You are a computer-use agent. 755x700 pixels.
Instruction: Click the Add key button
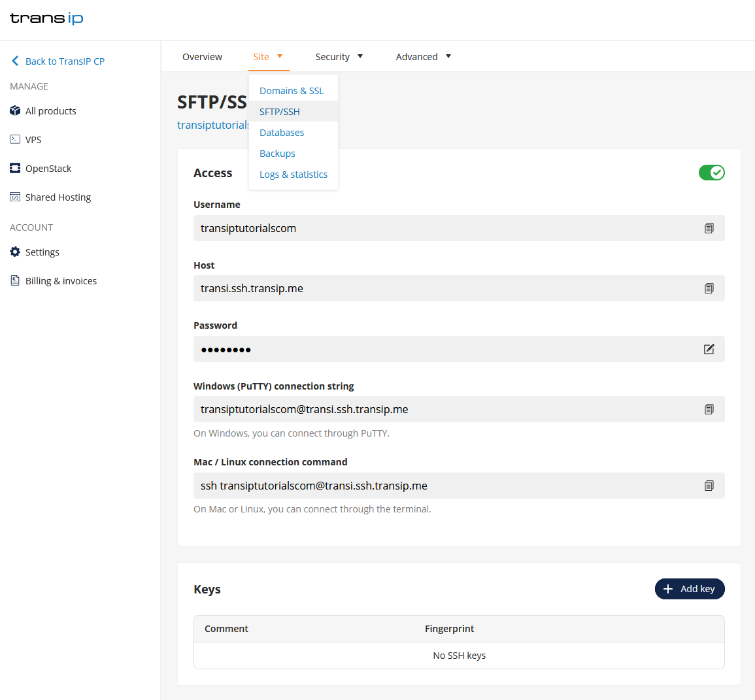tap(690, 589)
